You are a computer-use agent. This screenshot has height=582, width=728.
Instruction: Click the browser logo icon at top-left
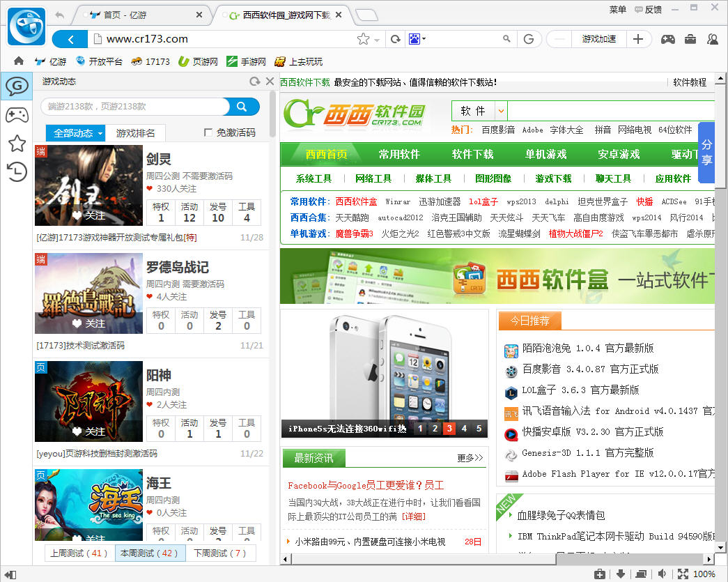click(26, 26)
